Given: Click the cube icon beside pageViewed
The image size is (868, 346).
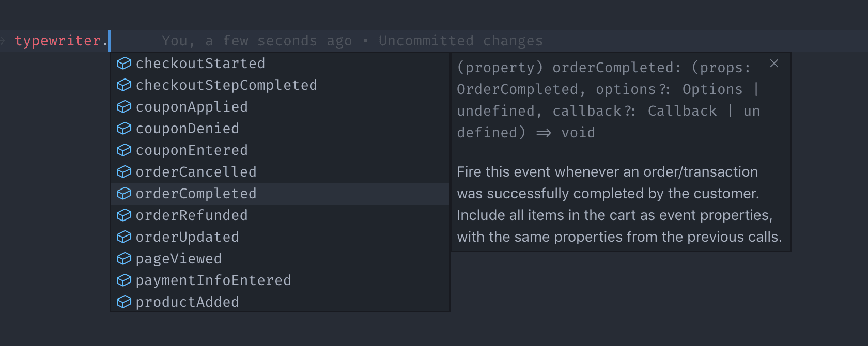Looking at the screenshot, I should pos(124,258).
